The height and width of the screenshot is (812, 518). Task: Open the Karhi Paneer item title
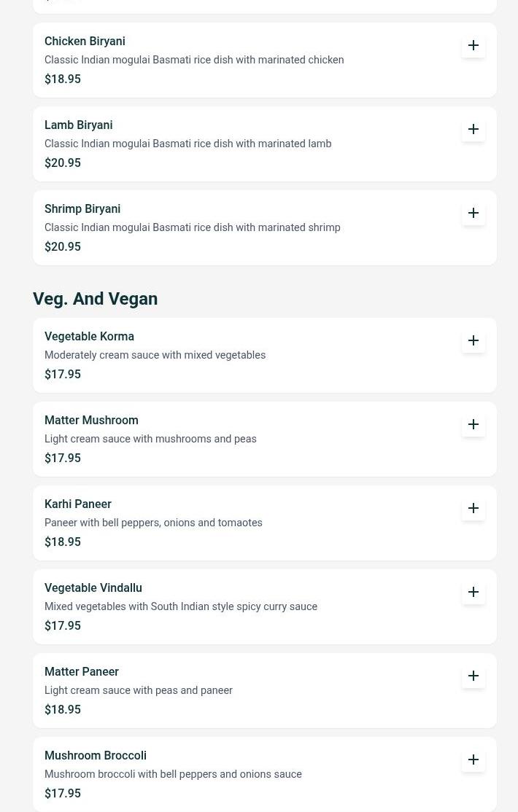point(78,504)
